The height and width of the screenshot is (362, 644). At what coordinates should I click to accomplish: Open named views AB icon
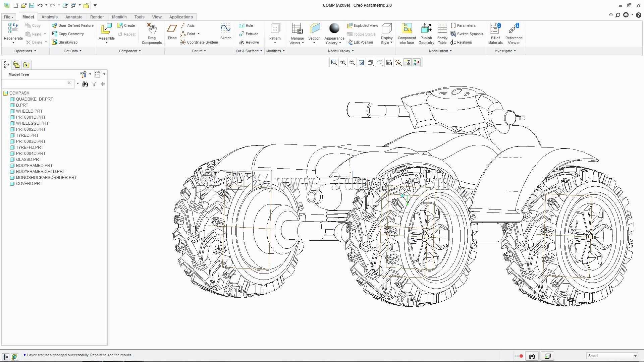click(380, 63)
